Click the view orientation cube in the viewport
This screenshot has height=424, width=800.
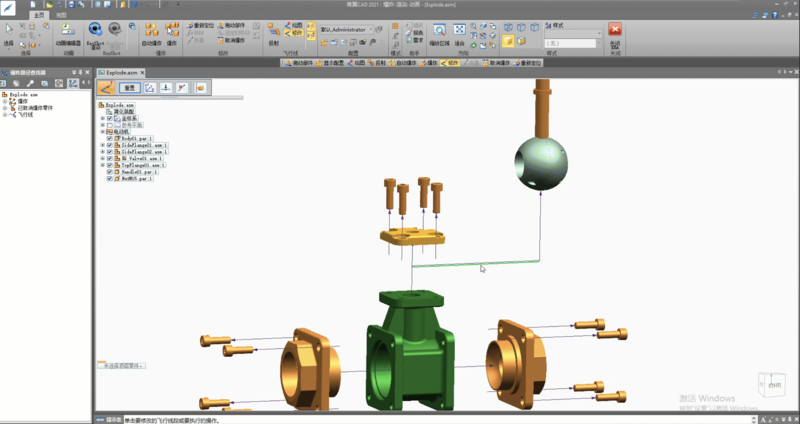[x=770, y=385]
